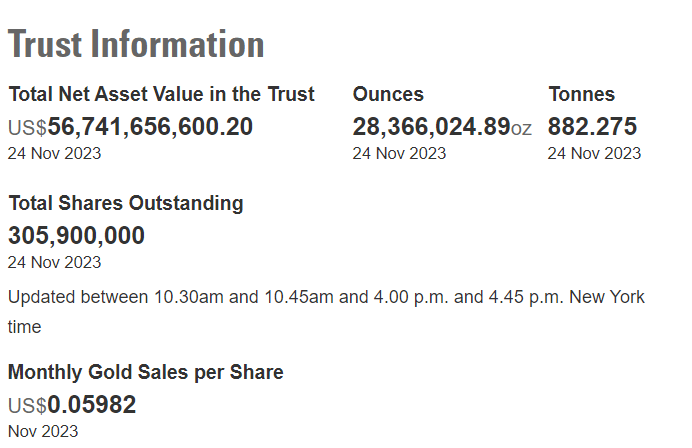Select the Total Net Asset Value label
Screen dimensions: 692x448
click(x=161, y=95)
